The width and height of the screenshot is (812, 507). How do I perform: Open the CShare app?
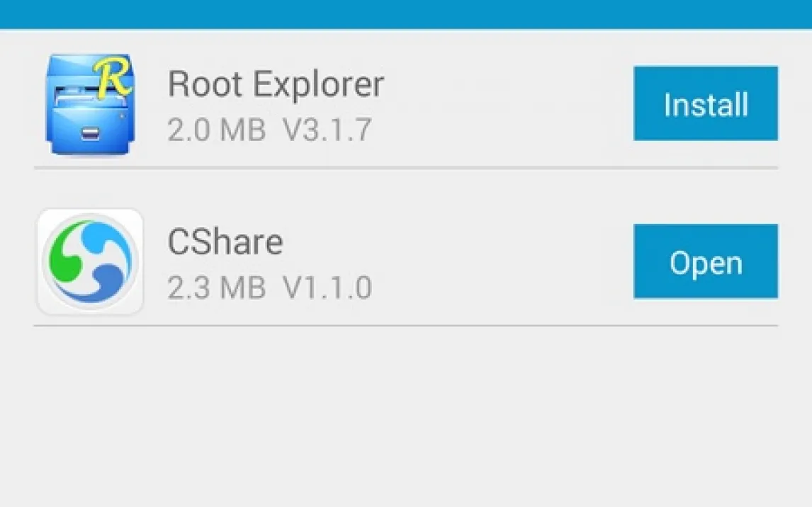pos(705,261)
